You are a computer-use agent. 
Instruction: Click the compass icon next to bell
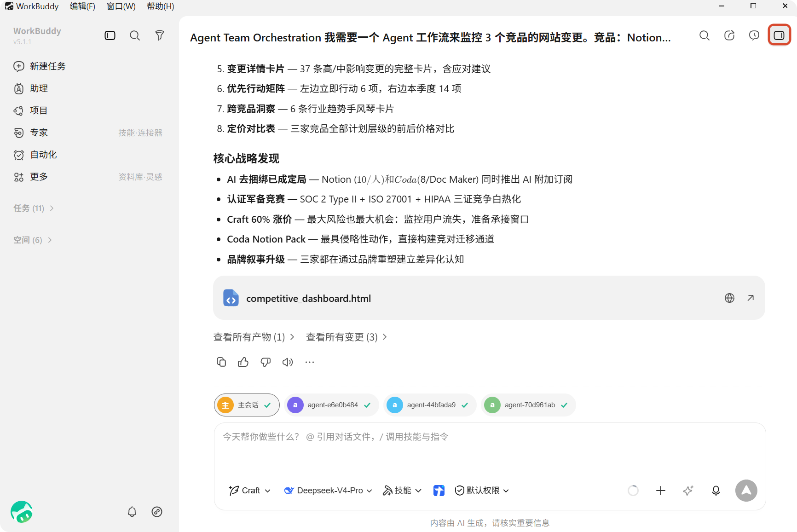(157, 512)
